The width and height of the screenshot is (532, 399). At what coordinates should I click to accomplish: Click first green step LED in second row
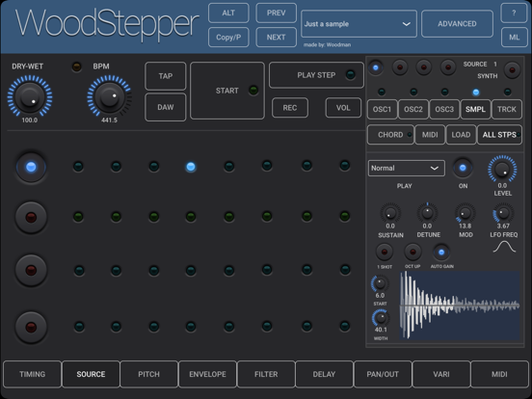tap(78, 217)
